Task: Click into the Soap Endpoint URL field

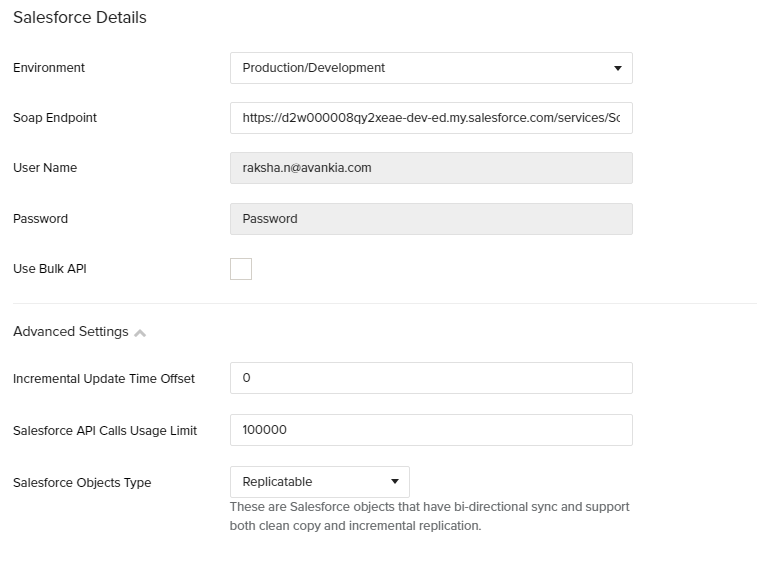Action: (430, 118)
